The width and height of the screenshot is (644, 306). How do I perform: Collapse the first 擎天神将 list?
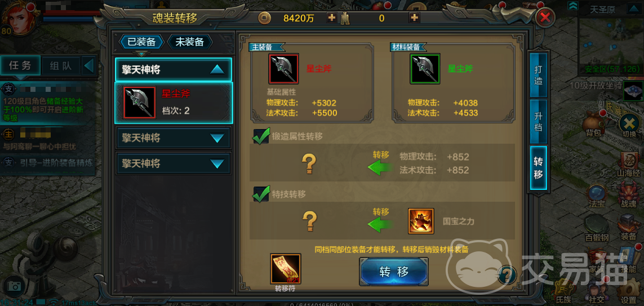(174, 69)
